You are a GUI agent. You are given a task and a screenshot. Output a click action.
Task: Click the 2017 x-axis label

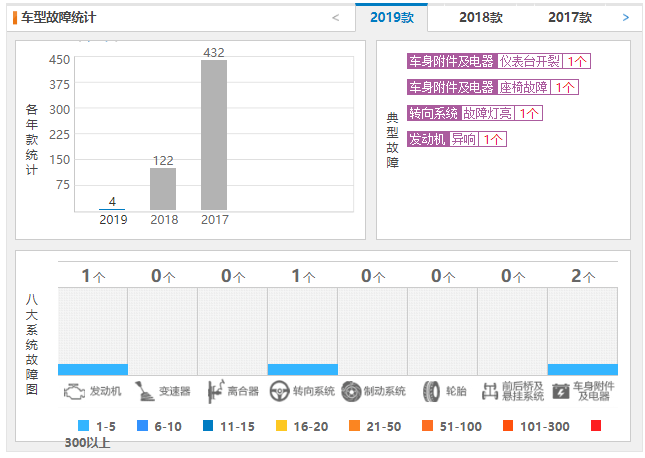(215, 220)
